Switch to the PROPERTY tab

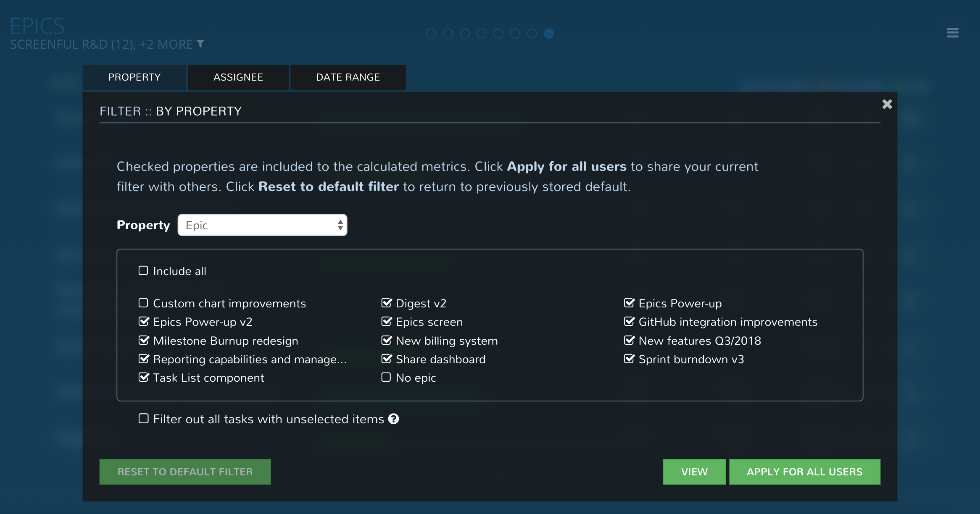(134, 77)
